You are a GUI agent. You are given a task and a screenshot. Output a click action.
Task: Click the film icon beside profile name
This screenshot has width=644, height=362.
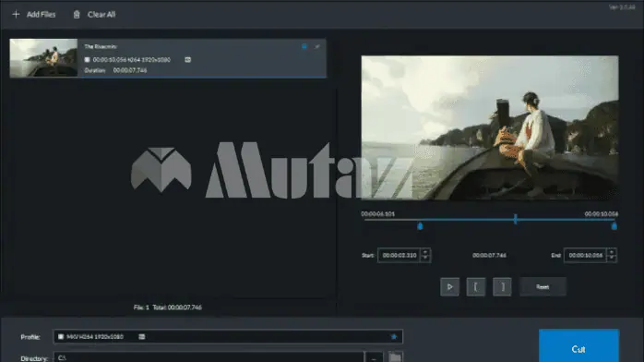click(142, 336)
